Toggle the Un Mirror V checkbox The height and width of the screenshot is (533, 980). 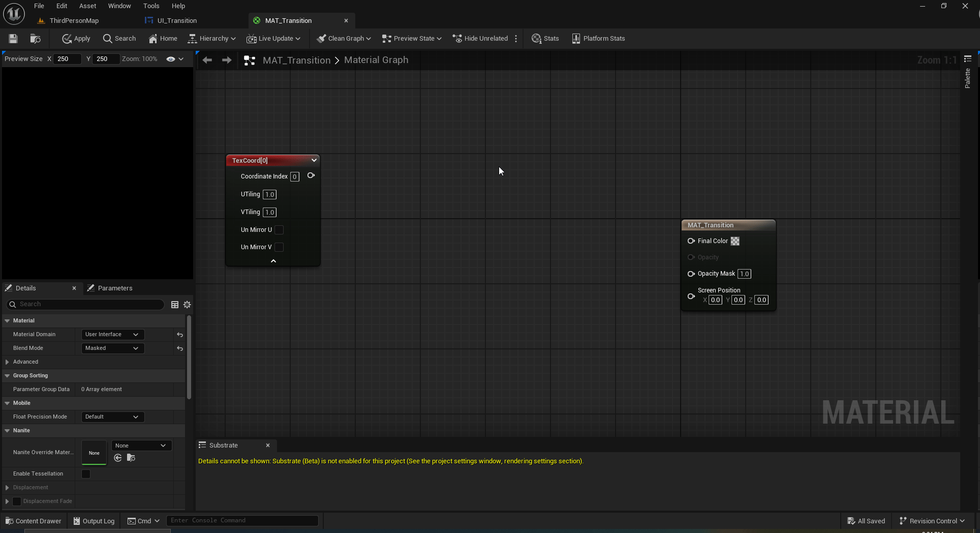(x=279, y=247)
